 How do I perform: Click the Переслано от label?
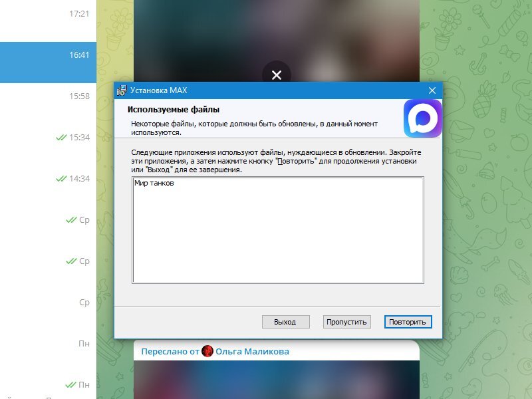pos(170,351)
